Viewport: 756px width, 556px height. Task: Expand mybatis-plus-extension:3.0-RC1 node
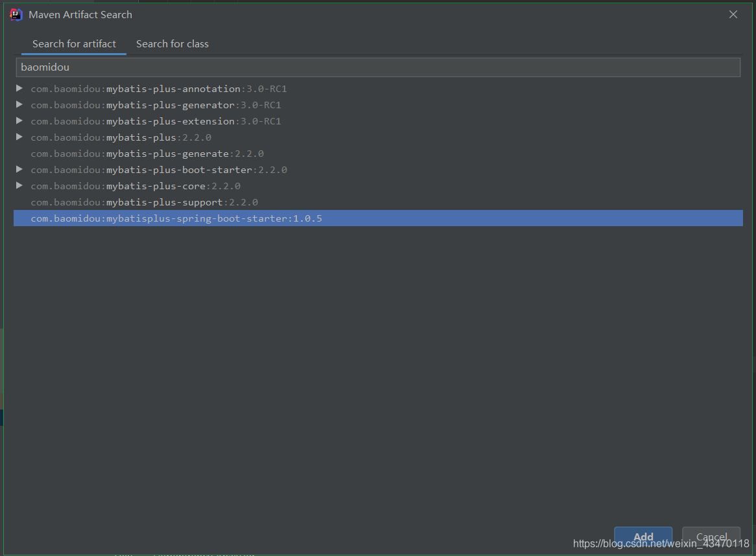click(x=19, y=121)
